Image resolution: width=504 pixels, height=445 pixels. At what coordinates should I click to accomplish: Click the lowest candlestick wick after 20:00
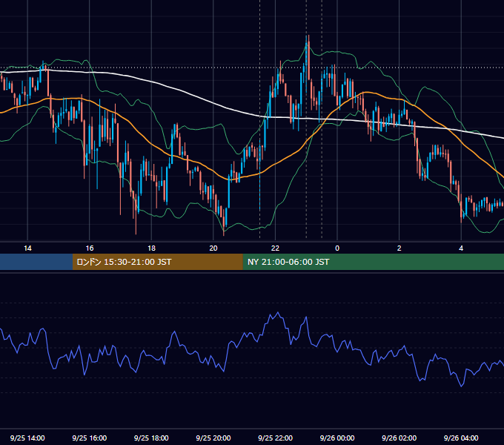point(224,234)
